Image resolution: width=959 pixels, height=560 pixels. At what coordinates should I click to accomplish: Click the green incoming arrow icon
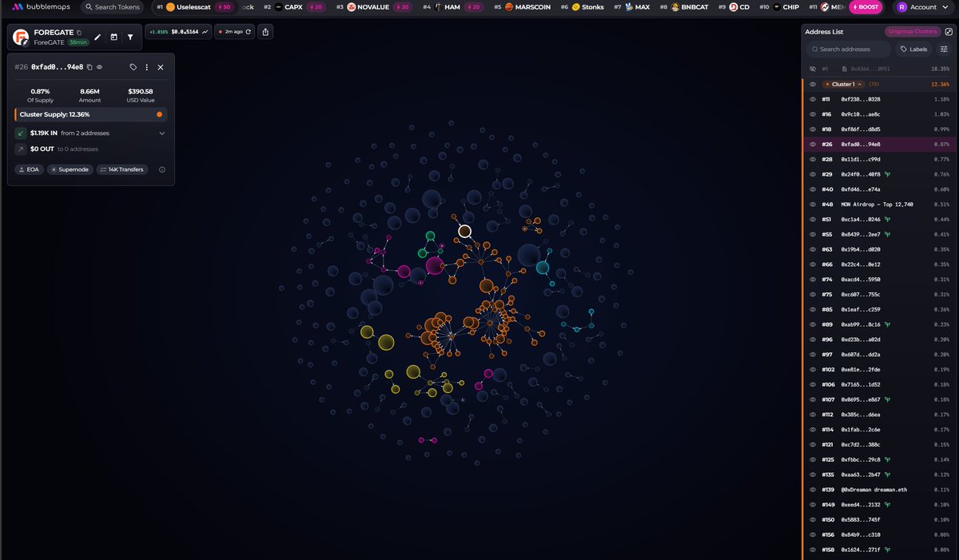click(x=21, y=133)
